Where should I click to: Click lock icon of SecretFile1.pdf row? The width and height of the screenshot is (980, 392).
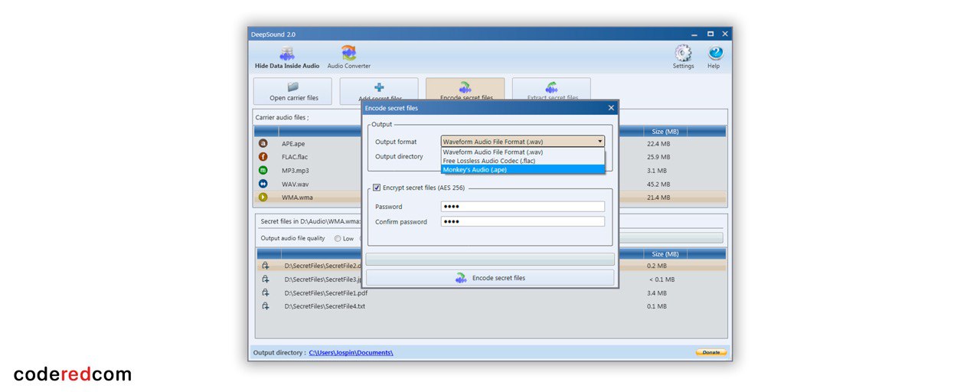click(x=266, y=292)
